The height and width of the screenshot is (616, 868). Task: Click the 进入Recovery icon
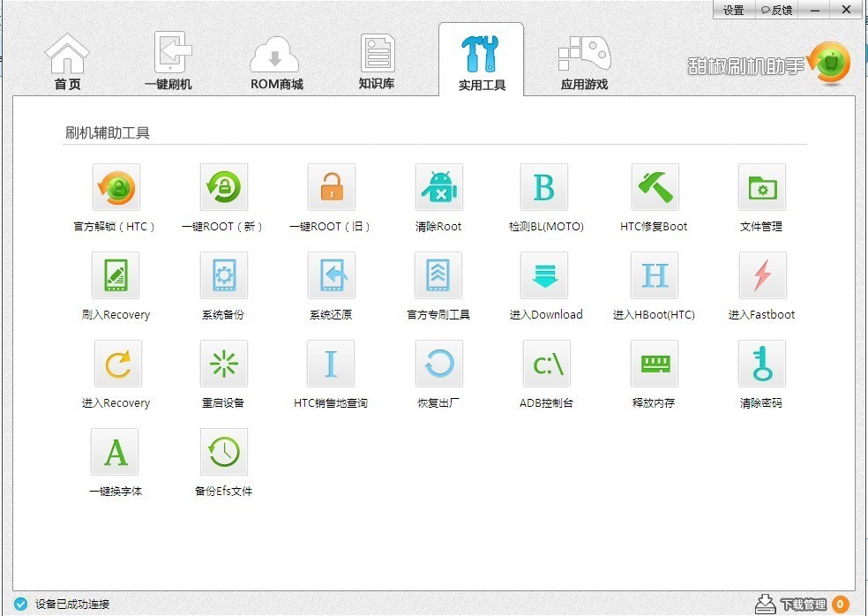click(117, 364)
